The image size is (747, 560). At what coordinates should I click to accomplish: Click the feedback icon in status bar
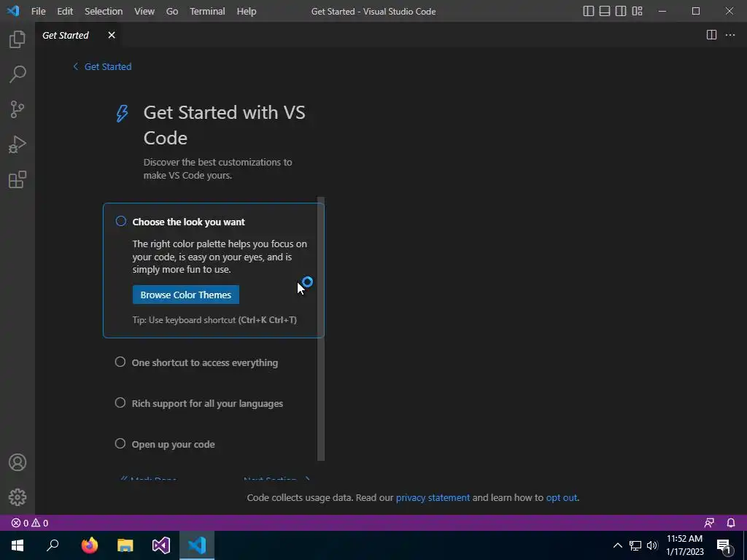click(x=709, y=523)
